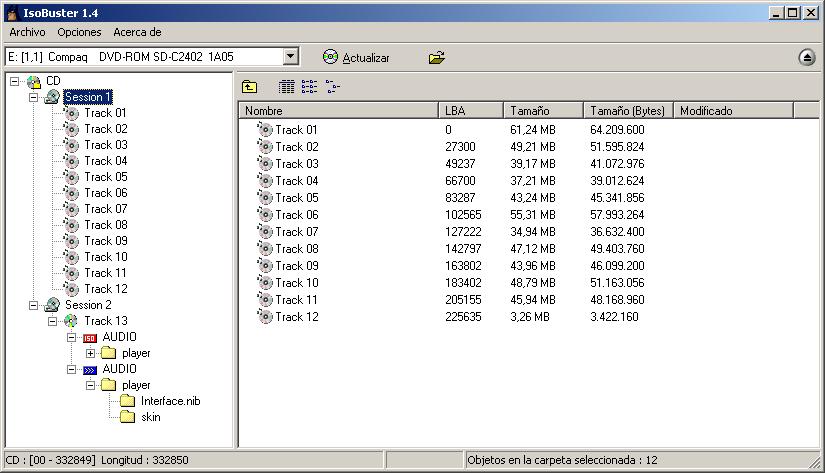This screenshot has width=825, height=473.
Task: Collapse the Session 1 tree node
Action: tap(33, 97)
